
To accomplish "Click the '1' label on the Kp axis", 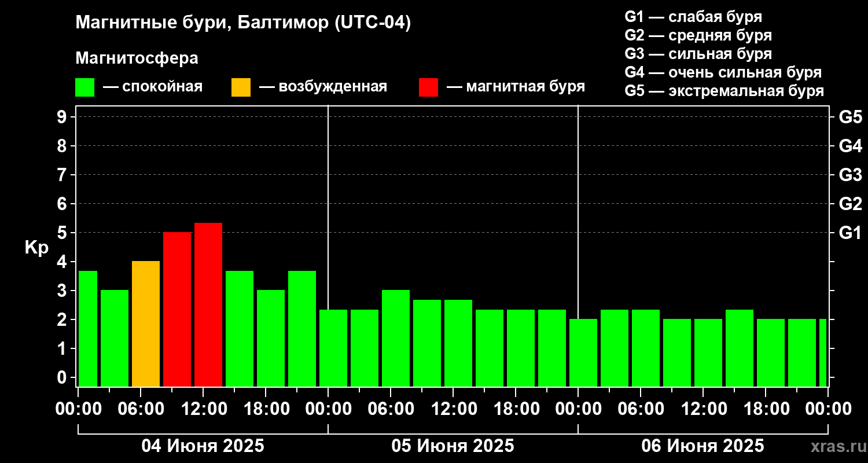I will tap(63, 348).
